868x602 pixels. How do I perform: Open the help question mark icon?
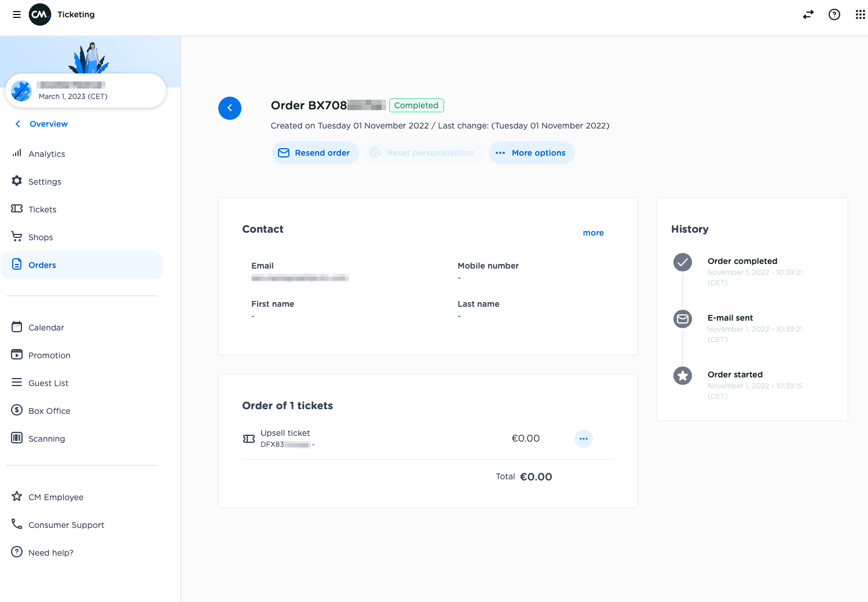[x=834, y=14]
